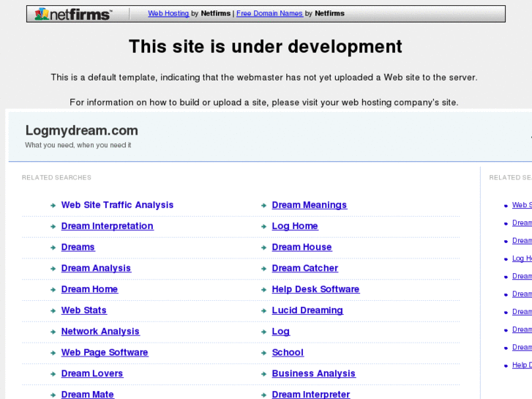The width and height of the screenshot is (532, 399).
Task: Click 'This site is under development' heading
Action: pyautogui.click(x=266, y=47)
